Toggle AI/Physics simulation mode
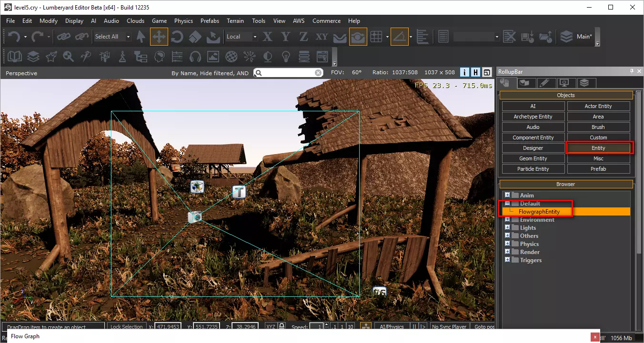This screenshot has height=343, width=644. click(392, 327)
